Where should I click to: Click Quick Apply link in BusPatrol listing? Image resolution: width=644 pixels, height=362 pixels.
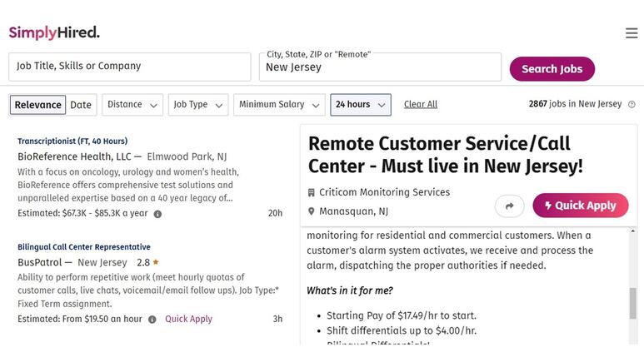pos(188,319)
